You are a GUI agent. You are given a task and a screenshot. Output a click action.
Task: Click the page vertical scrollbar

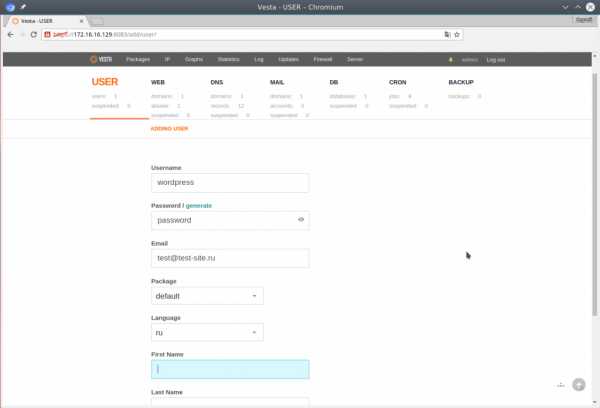596,150
